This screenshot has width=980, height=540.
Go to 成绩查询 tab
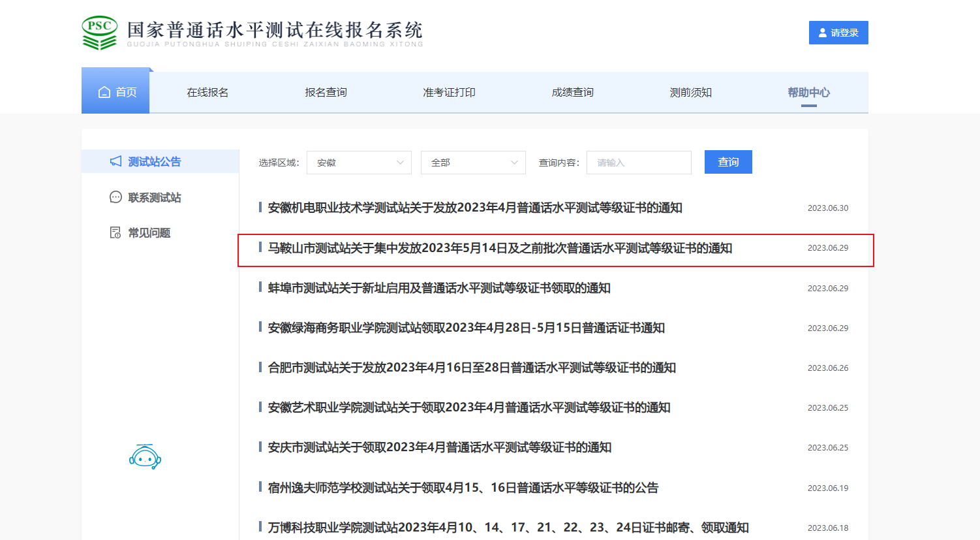point(572,93)
